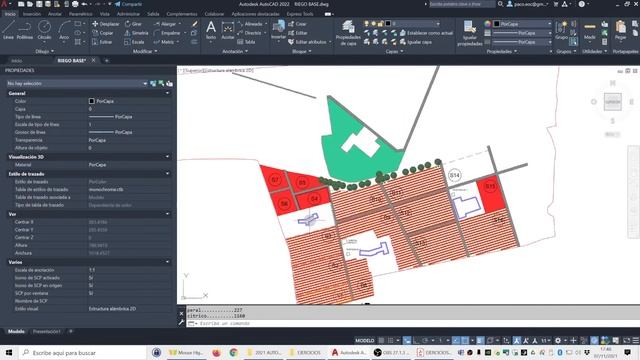
Task: Toggle PICKADD mode icon in Propiedades palette
Action: click(x=153, y=83)
